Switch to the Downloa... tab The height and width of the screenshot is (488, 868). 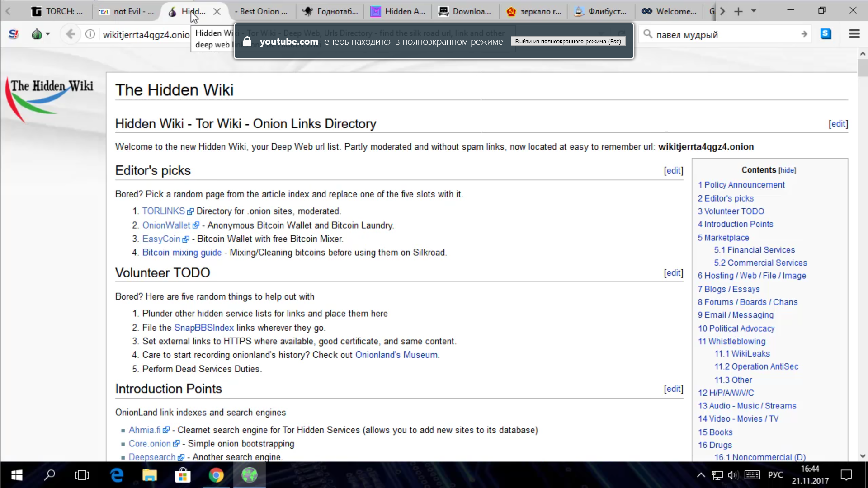click(466, 12)
